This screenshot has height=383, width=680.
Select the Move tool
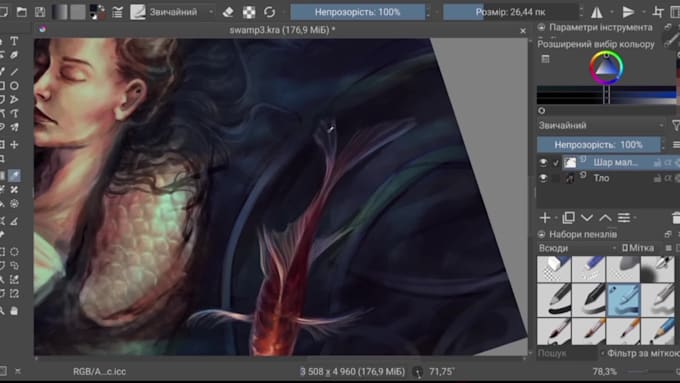[14, 144]
